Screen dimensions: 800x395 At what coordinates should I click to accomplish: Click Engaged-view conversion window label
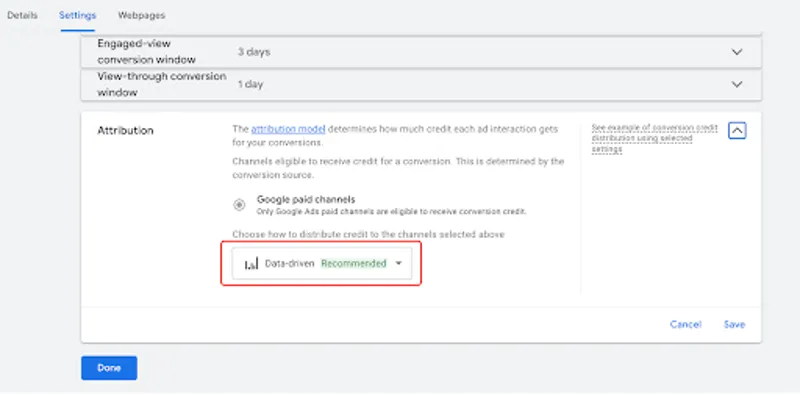(146, 52)
